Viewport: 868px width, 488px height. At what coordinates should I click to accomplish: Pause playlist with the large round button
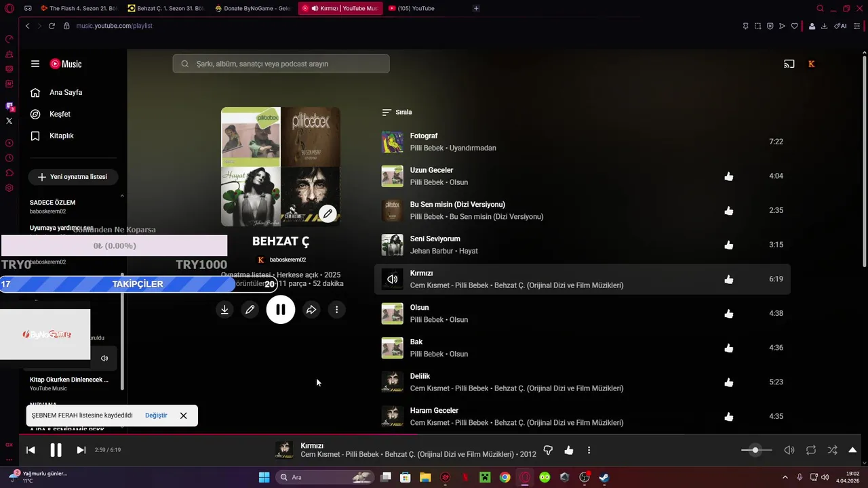[x=281, y=310]
